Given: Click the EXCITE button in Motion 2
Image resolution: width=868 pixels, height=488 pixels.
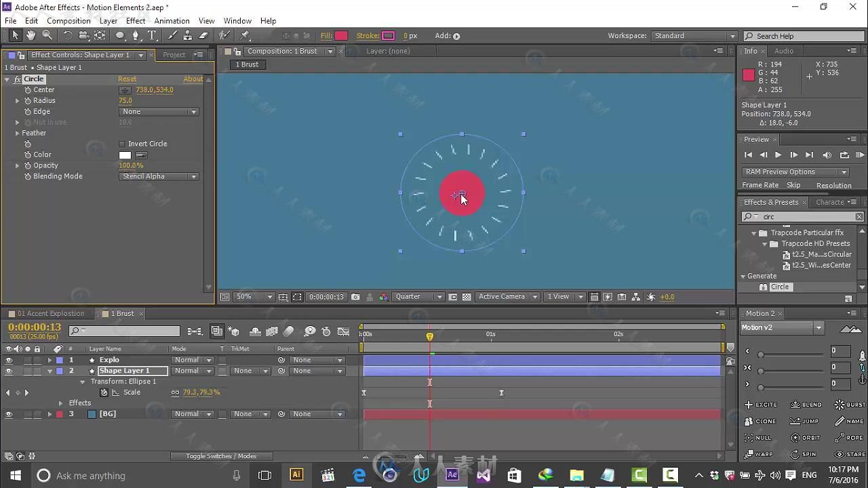Looking at the screenshot, I should click(x=761, y=405).
